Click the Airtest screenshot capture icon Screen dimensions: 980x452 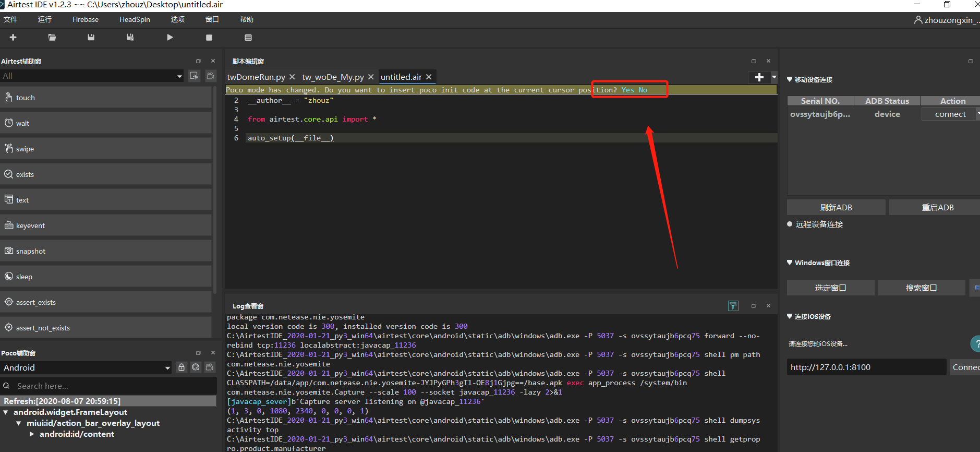tap(194, 76)
